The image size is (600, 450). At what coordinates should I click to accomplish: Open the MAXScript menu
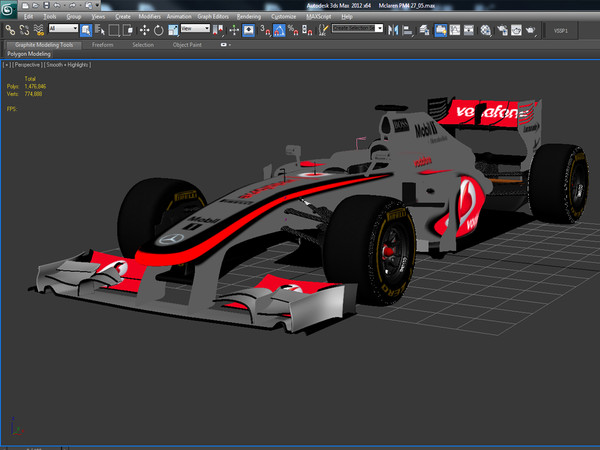318,16
